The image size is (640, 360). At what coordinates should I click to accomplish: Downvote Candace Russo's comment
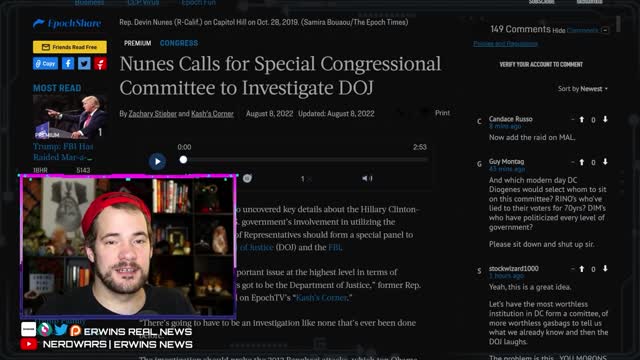[x=605, y=119]
